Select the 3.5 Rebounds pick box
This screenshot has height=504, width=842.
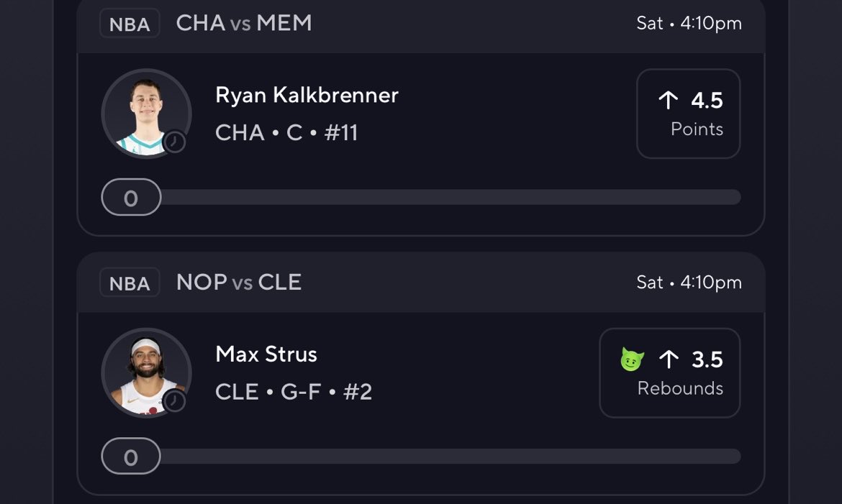point(669,373)
